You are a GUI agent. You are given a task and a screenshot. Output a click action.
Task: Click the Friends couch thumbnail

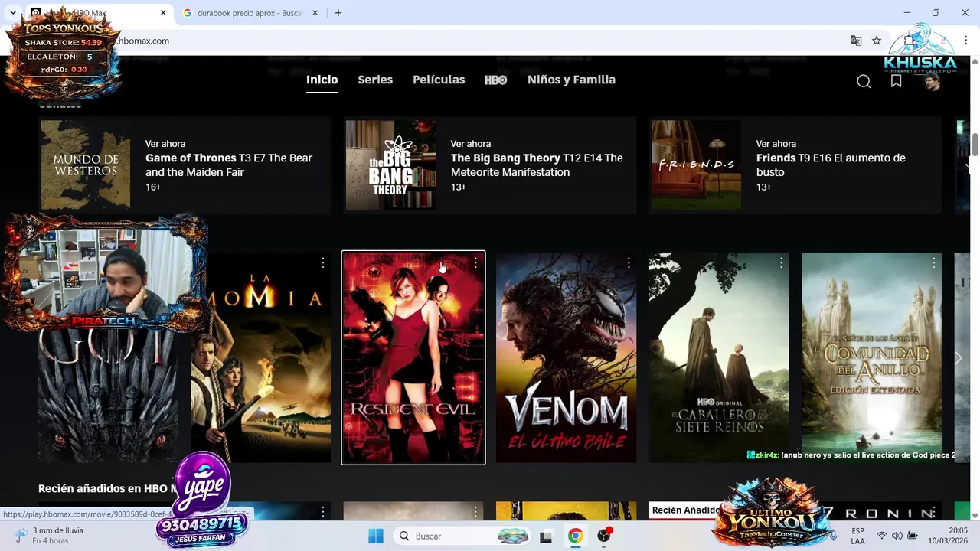696,165
